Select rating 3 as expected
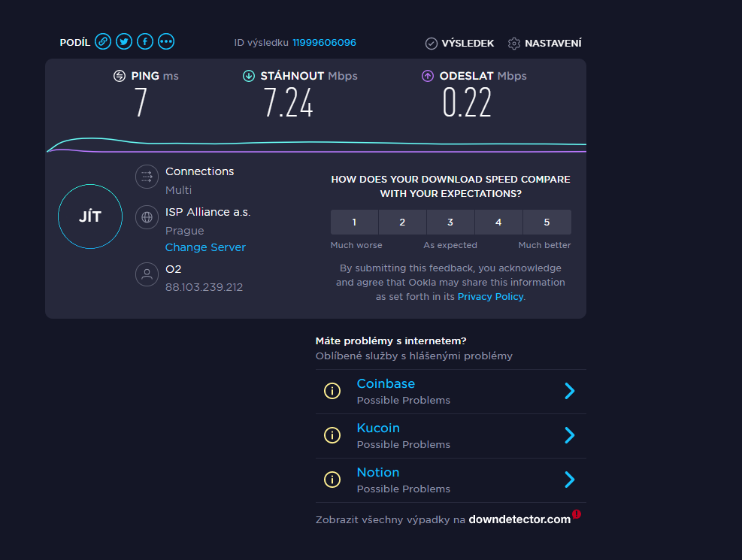This screenshot has height=560, width=742. tap(450, 222)
